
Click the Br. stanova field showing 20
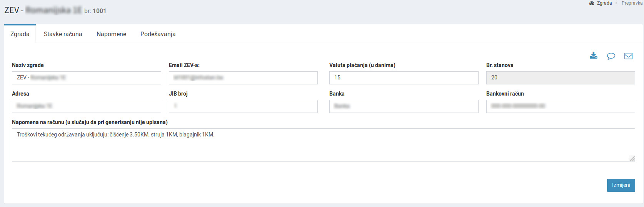[x=560, y=78]
